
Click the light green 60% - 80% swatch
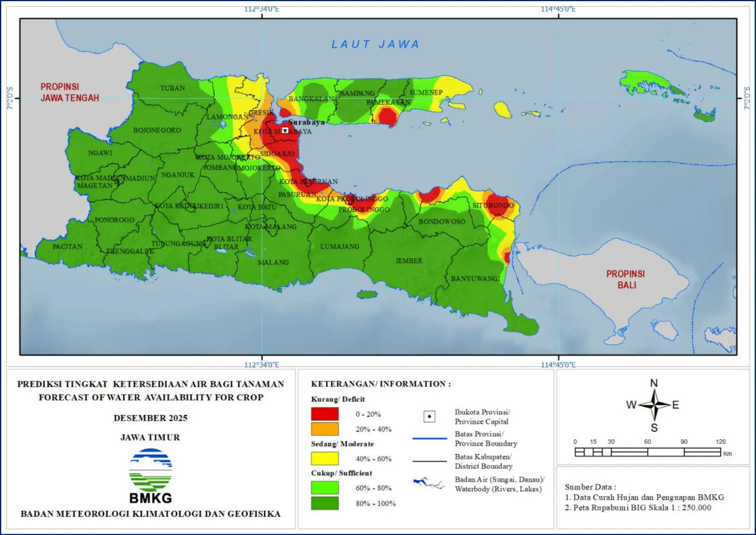pyautogui.click(x=325, y=488)
